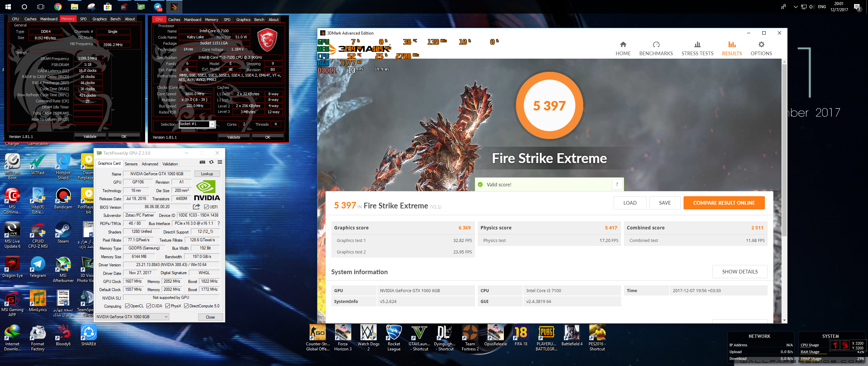Open the Bandicam desktop icon
The width and height of the screenshot is (868, 366).
63,199
